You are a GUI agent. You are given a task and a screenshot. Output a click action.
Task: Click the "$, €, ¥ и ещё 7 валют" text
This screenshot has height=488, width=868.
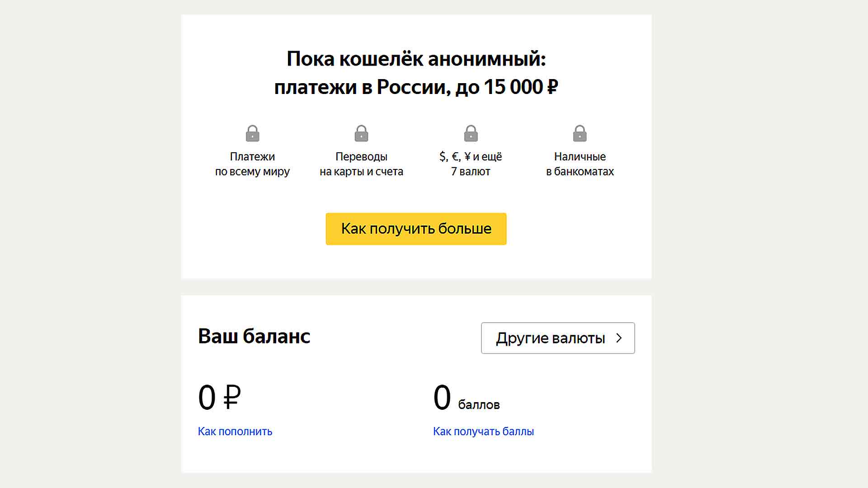click(471, 164)
